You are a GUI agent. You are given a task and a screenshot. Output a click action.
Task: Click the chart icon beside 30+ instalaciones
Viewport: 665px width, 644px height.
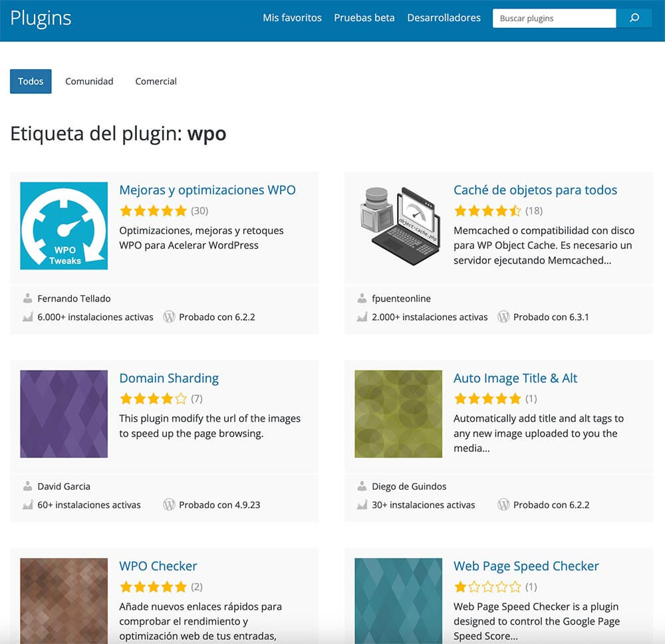point(362,505)
